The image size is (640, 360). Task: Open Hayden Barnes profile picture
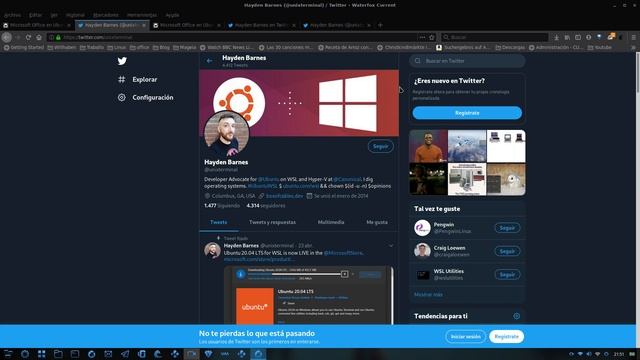click(x=227, y=133)
